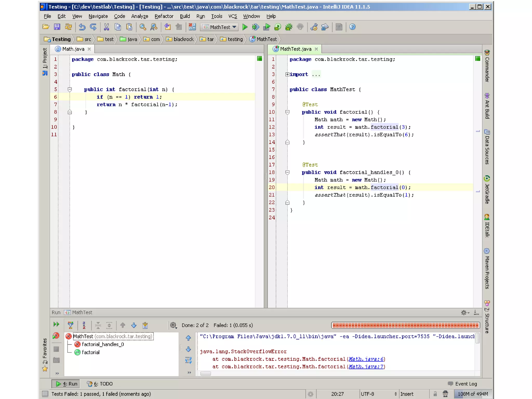Switch to the Math.java editor tab
The width and height of the screenshot is (532, 399).
pyautogui.click(x=73, y=49)
